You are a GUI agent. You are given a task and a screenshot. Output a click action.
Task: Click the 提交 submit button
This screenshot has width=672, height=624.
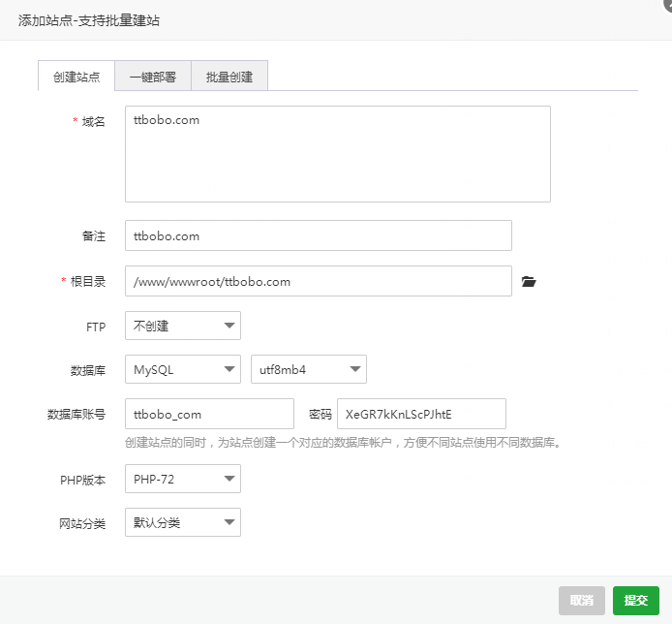pyautogui.click(x=635, y=600)
